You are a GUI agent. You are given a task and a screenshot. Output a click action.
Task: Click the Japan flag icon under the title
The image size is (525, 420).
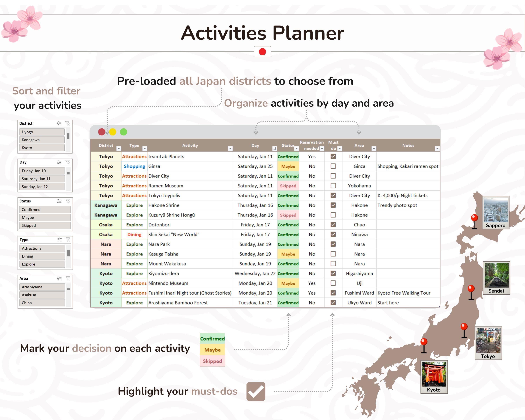262,52
